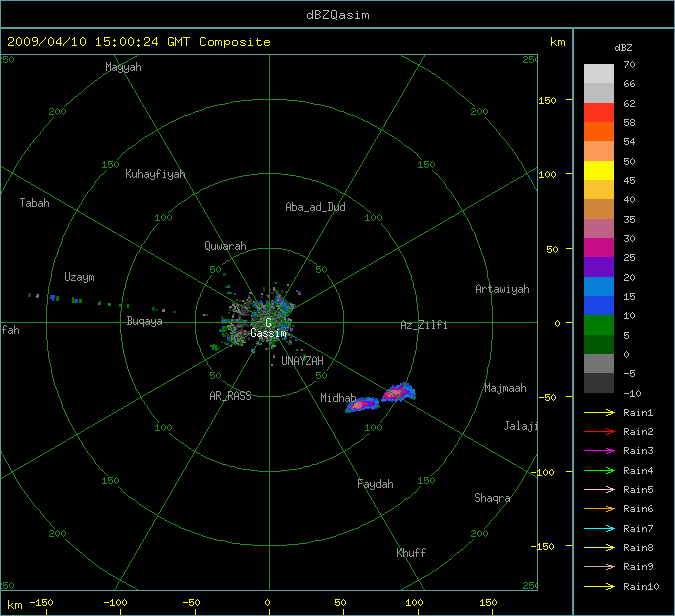The width and height of the screenshot is (675, 616).
Task: Click the Majmaah location label
Action: coord(505,388)
